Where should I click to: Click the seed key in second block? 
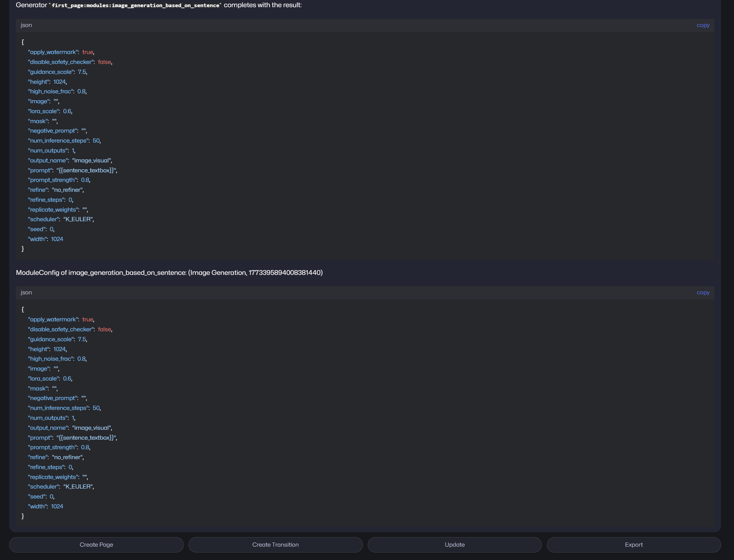coord(37,497)
